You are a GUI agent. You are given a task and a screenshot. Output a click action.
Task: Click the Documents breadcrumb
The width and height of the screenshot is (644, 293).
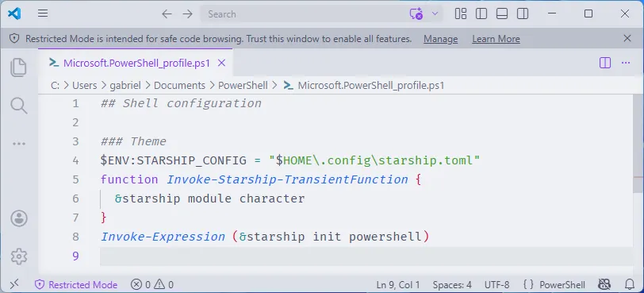179,86
